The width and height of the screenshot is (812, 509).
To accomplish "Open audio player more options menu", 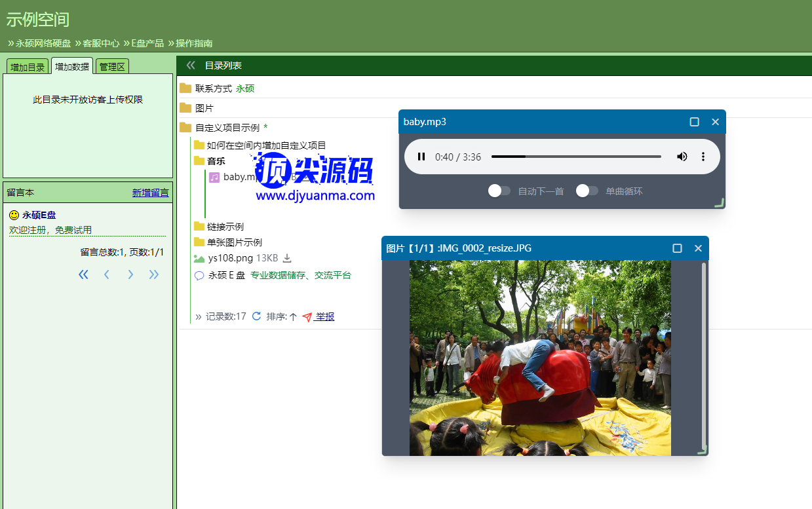I will pos(703,157).
